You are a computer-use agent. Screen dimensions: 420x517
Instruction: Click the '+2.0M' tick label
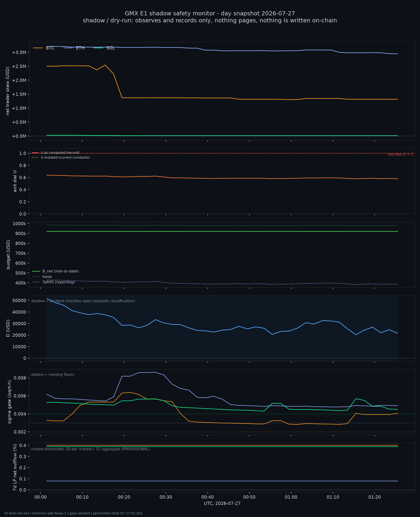click(x=19, y=80)
